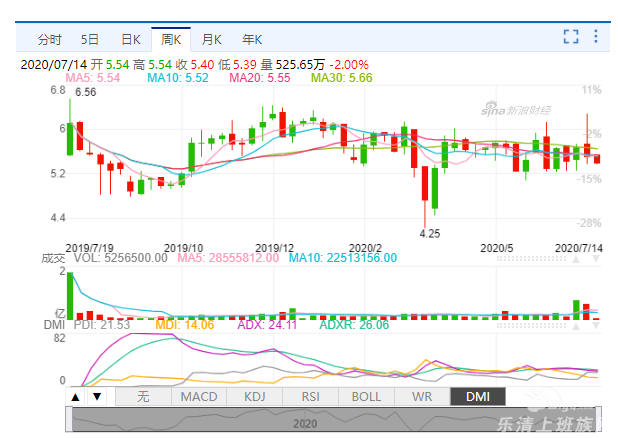Click the 2019/7/19 date axis label
The width and height of the screenshot is (618, 438).
click(89, 248)
